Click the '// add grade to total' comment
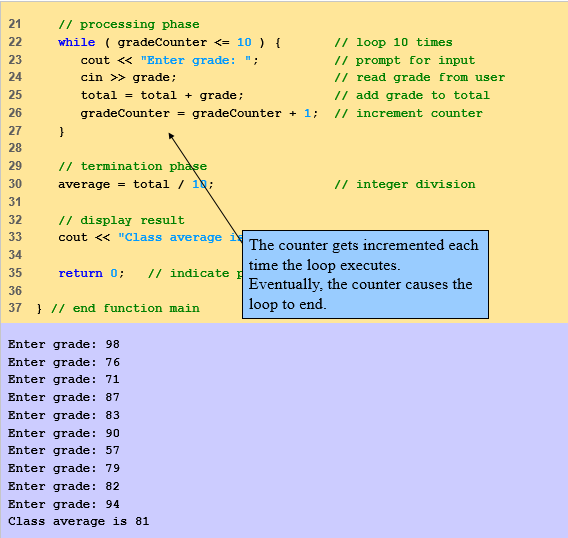The height and width of the screenshot is (538, 568). (412, 95)
